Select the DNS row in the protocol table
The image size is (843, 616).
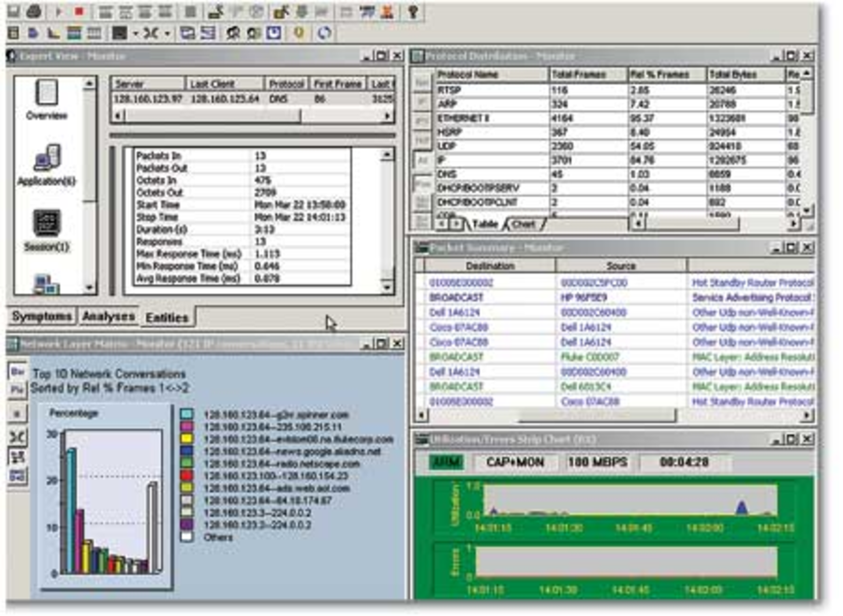pos(447,174)
